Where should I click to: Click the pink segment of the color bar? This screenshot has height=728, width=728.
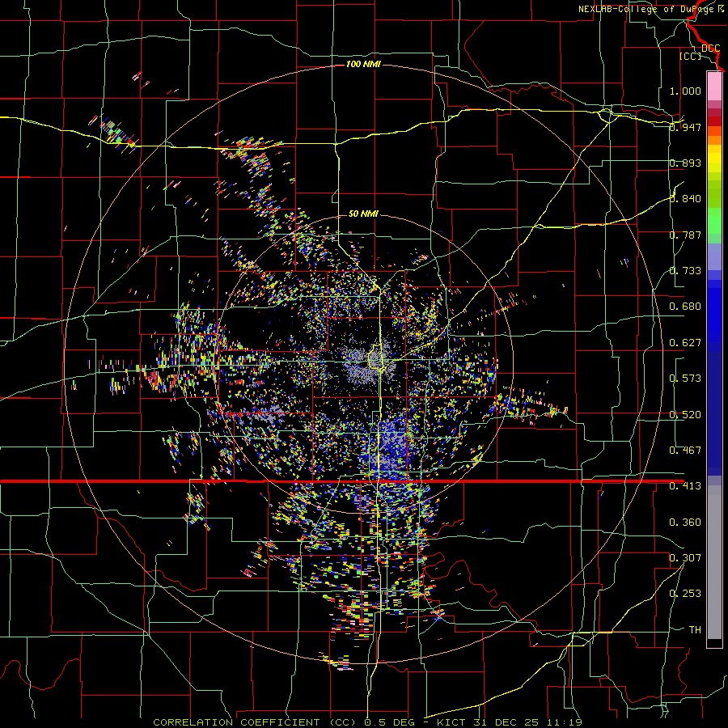[x=714, y=87]
